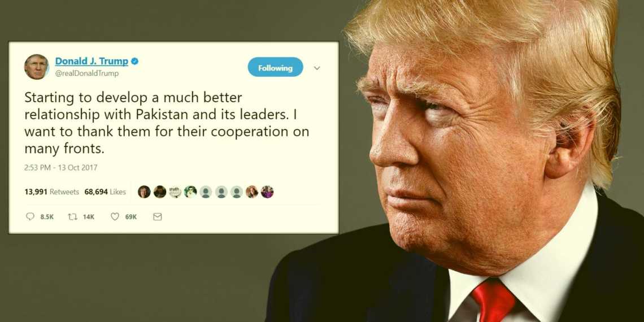Screen dimensions: 644x322
Task: Open the 2:53 PM - 13 Oct 2017 timestamp
Action: (x=61, y=168)
